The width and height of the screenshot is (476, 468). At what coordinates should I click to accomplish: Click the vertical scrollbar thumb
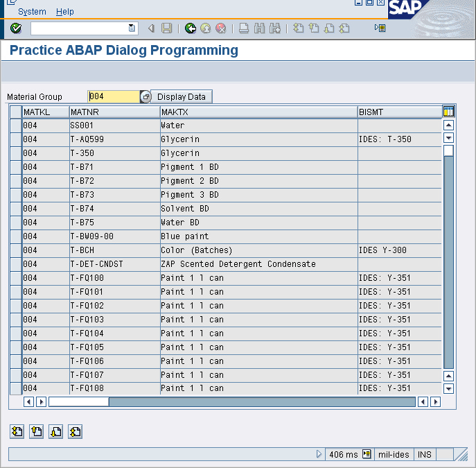pos(448,151)
